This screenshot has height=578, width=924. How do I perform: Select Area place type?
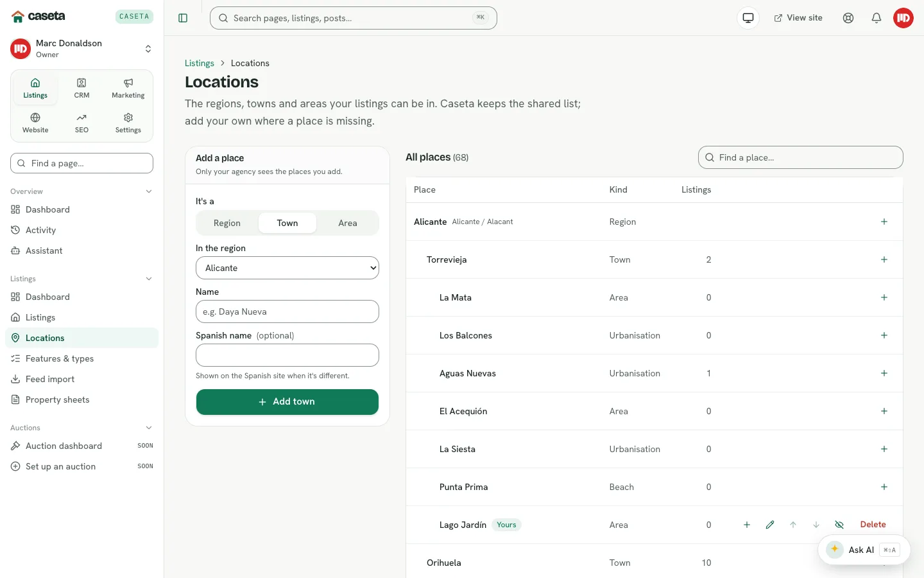(348, 223)
